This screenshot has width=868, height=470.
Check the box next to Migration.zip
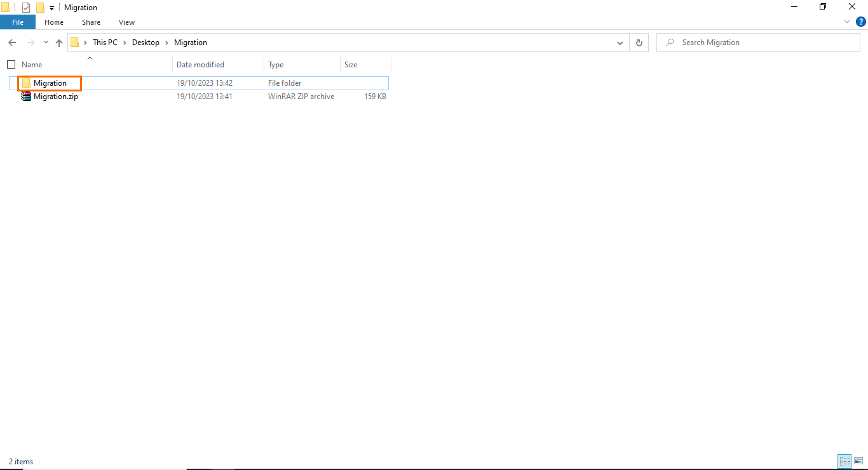[x=11, y=96]
